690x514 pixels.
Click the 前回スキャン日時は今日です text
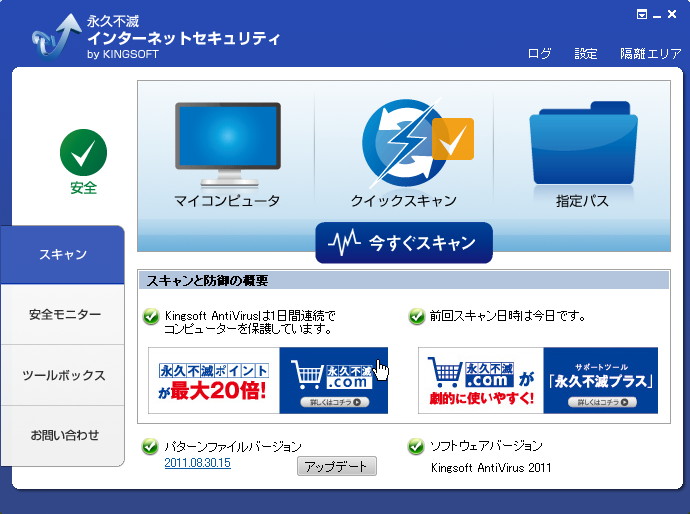coord(507,316)
